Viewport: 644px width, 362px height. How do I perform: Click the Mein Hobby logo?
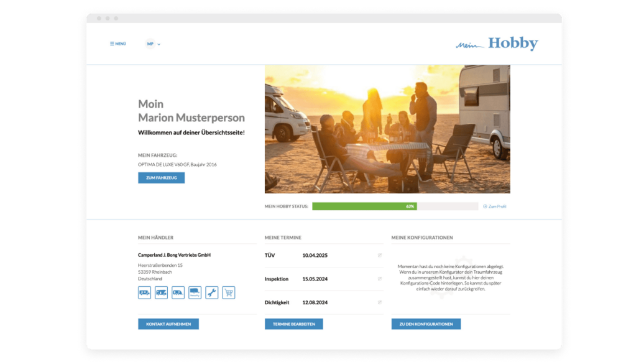497,44
